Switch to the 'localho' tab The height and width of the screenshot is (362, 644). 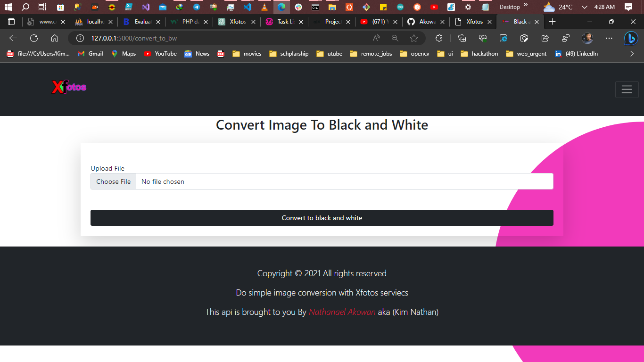[93, 22]
